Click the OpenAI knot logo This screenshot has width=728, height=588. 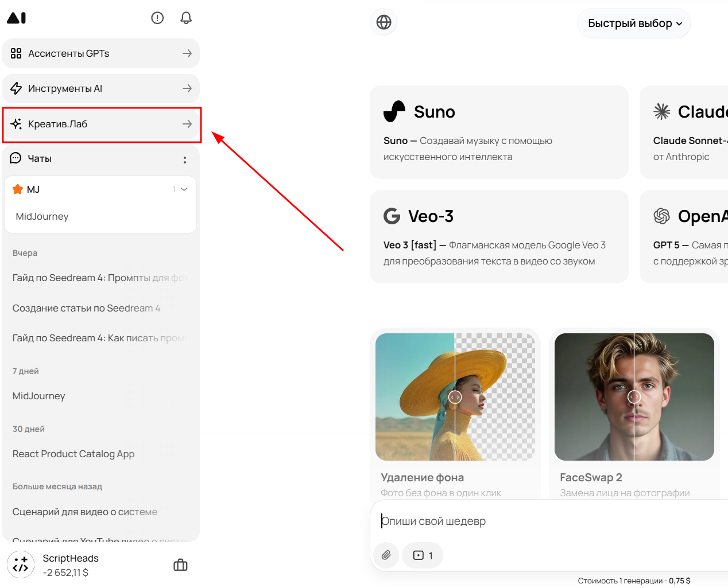662,216
